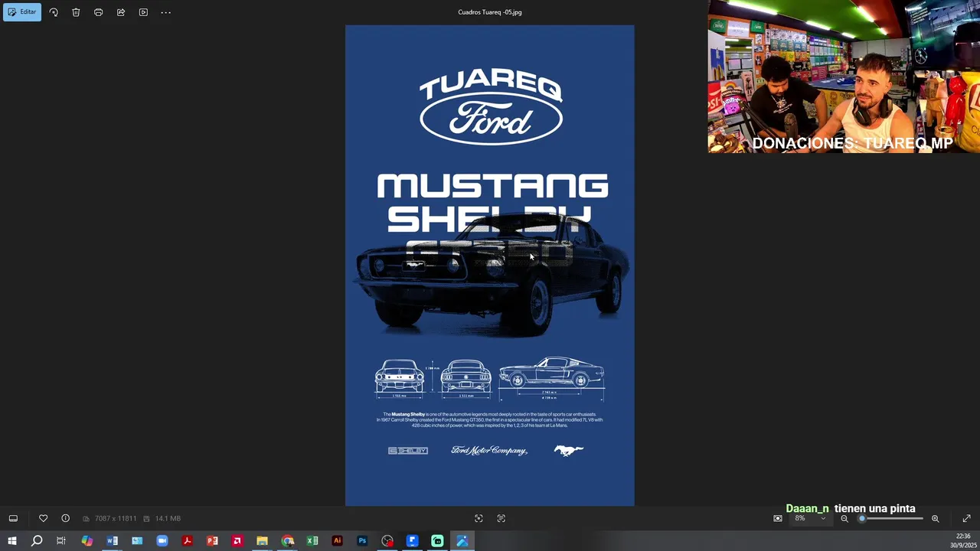Click the actual size icon in status bar
980x551 pixels.
pos(501,518)
